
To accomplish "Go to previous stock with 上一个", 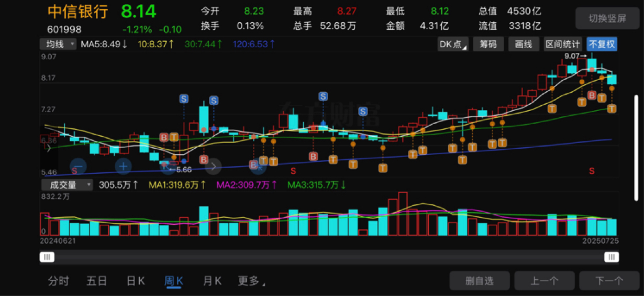I will [545, 281].
